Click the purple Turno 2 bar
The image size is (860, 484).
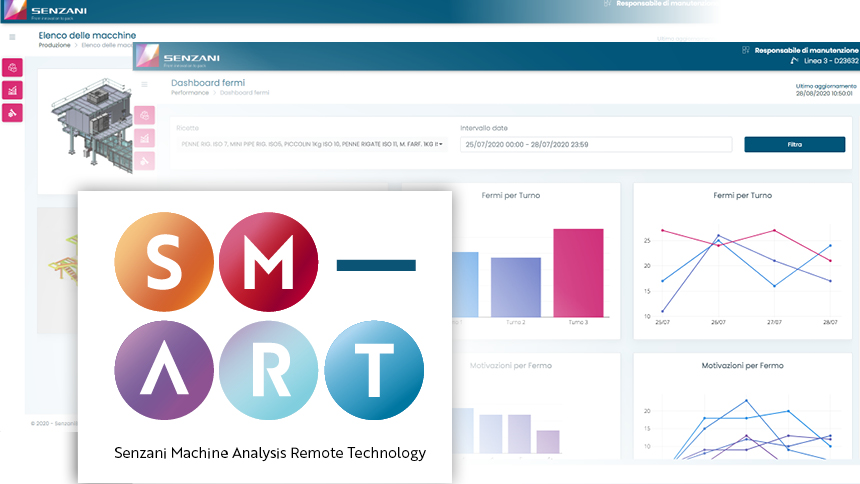click(516, 287)
